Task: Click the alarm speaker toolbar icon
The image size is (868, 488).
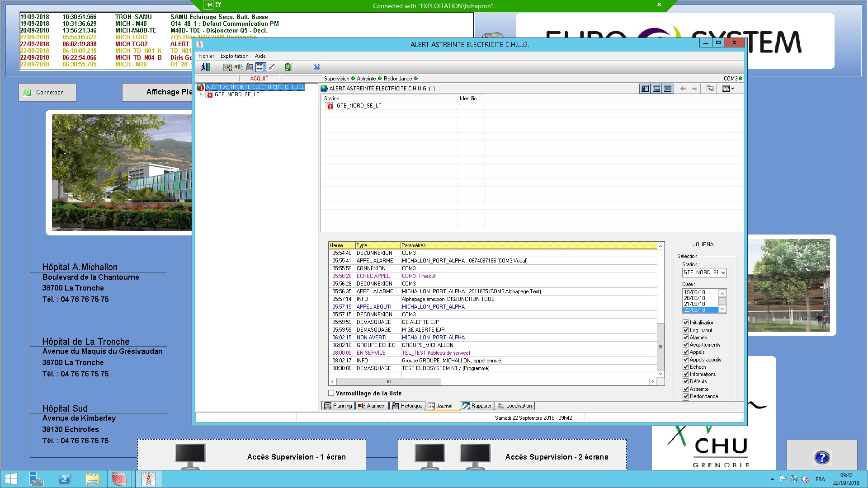Action: (239, 67)
